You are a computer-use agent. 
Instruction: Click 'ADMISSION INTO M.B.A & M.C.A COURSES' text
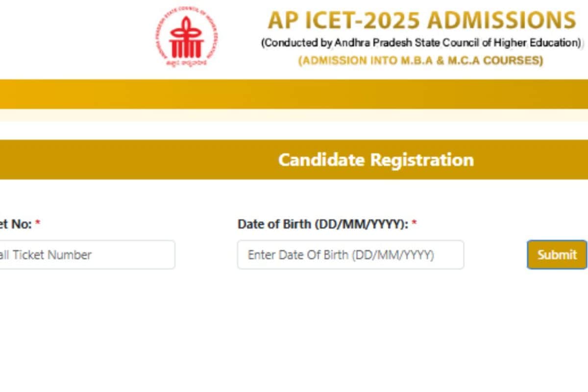coord(421,61)
